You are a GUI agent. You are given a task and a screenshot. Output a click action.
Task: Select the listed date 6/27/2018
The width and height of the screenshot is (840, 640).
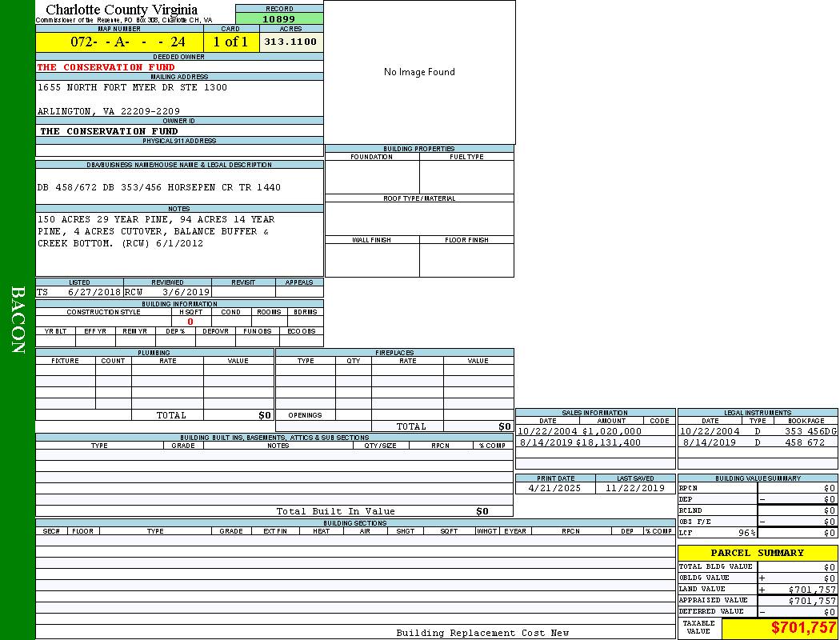pyautogui.click(x=94, y=293)
